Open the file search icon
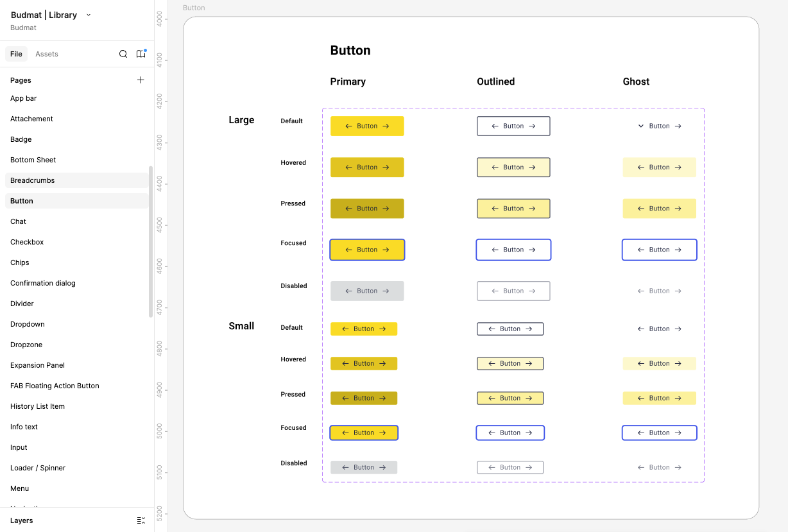 click(123, 54)
